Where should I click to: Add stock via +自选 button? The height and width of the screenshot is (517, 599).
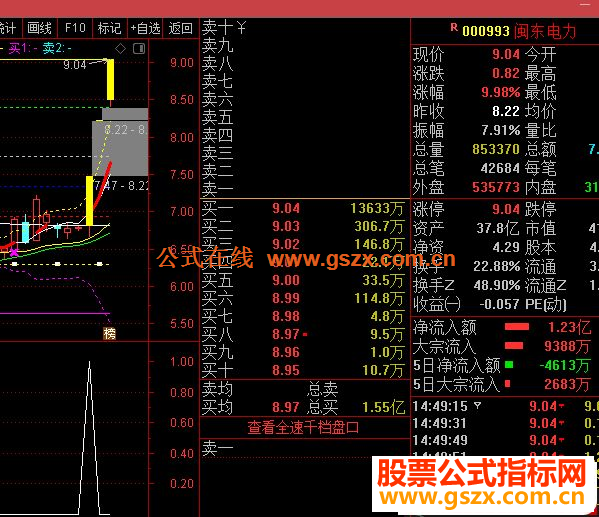point(145,28)
